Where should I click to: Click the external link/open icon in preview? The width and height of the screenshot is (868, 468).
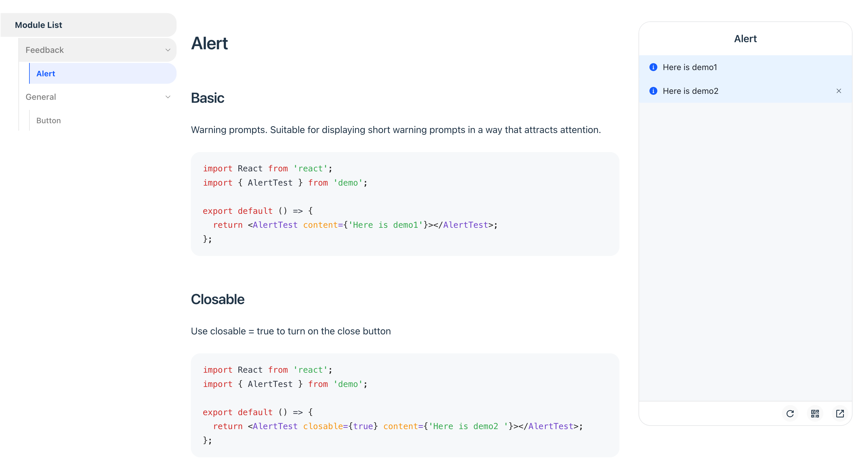point(839,413)
